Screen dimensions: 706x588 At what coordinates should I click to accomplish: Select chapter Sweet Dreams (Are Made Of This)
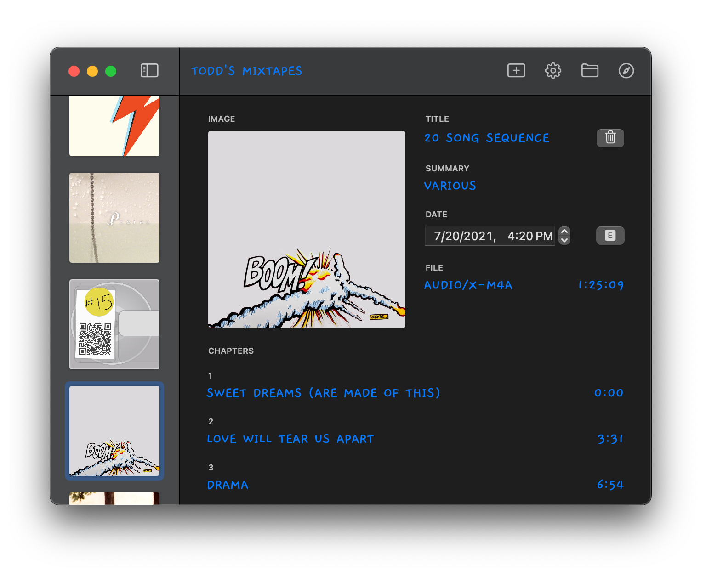(x=324, y=393)
